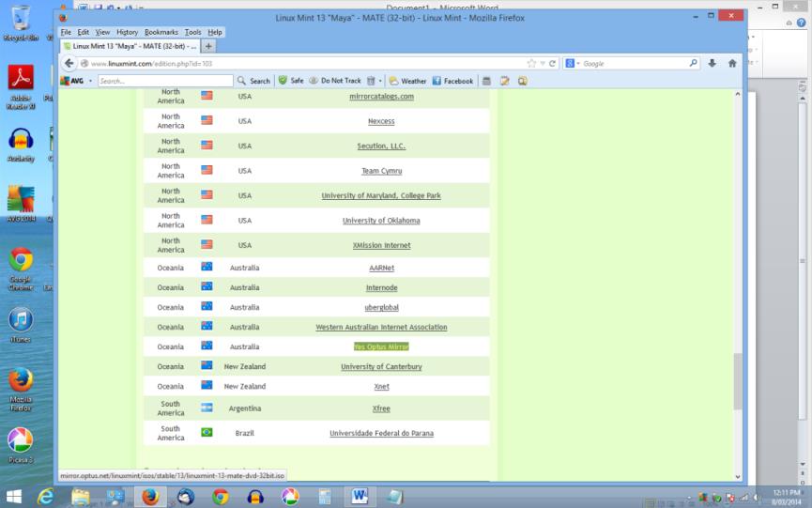Click the AVG toolbar Search button

coord(253,81)
